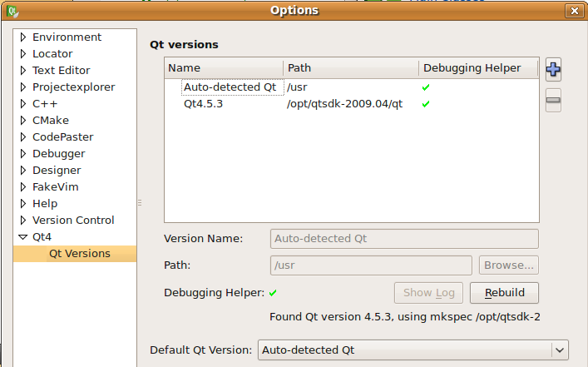588x367 pixels.
Task: Click green checkmark in Auto-detected Qt row
Action: click(426, 87)
